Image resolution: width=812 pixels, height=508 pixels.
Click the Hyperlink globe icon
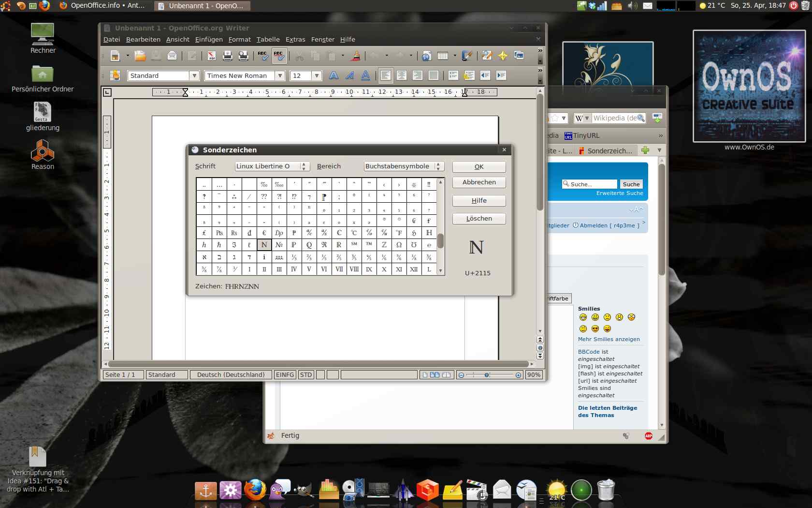point(426,56)
